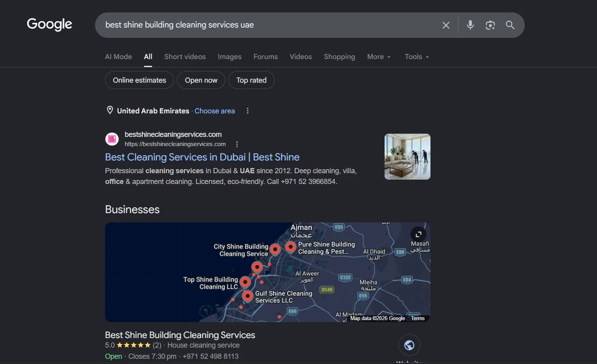
Task: Switch to Images tab
Action: pos(230,57)
